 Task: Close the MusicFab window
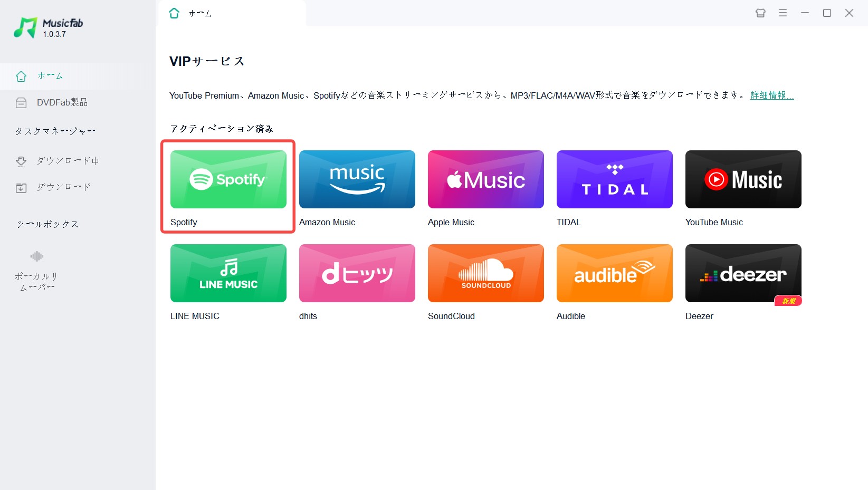pyautogui.click(x=849, y=13)
